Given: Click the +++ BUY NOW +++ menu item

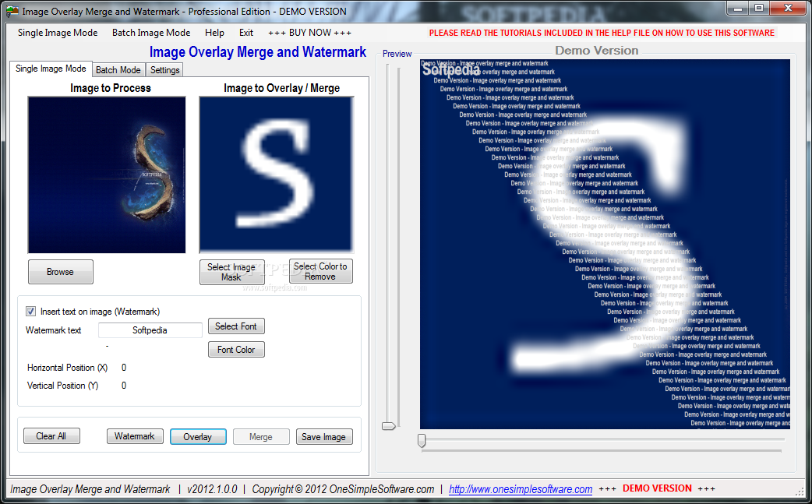Looking at the screenshot, I should (x=309, y=33).
